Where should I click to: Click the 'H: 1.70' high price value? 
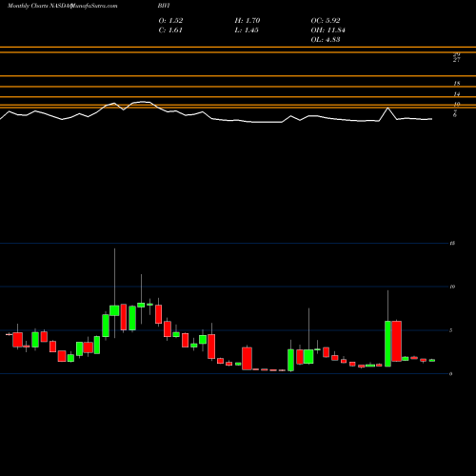click(248, 21)
